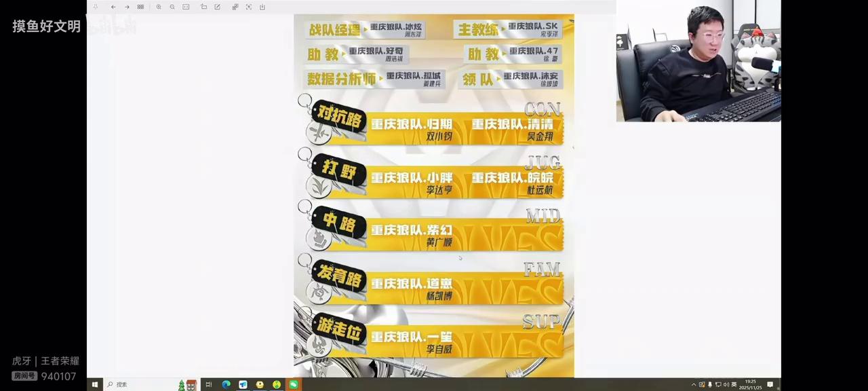
Task: Rotate the image with the rotate icon
Action: point(204,7)
